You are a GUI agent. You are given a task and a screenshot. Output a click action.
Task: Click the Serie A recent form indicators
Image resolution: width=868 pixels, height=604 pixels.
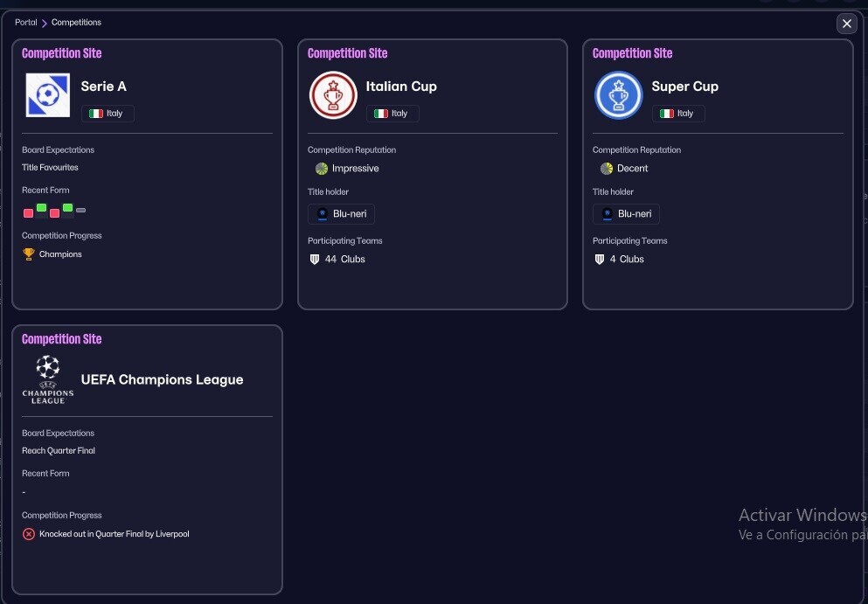click(x=54, y=211)
